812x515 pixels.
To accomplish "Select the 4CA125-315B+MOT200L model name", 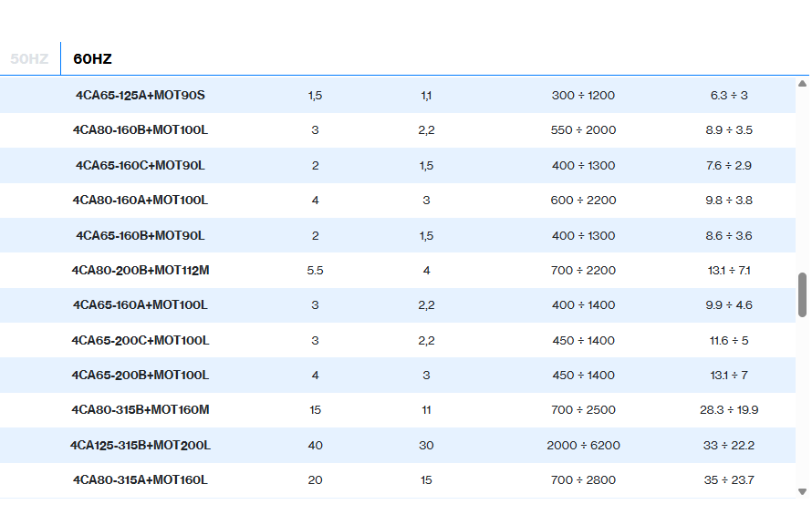I will click(141, 446).
